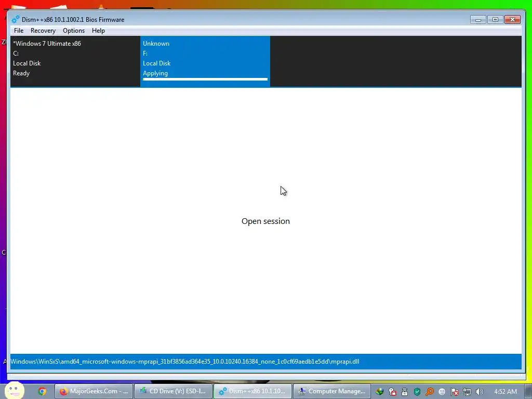Open the Options menu
The width and height of the screenshot is (532, 399).
tap(74, 31)
